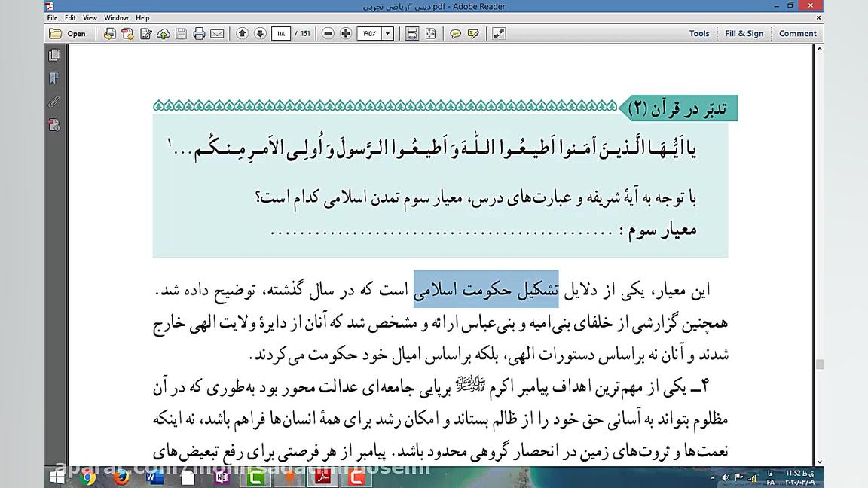This screenshot has width=868, height=488.
Task: Fit one full page to window
Action: pos(430,34)
